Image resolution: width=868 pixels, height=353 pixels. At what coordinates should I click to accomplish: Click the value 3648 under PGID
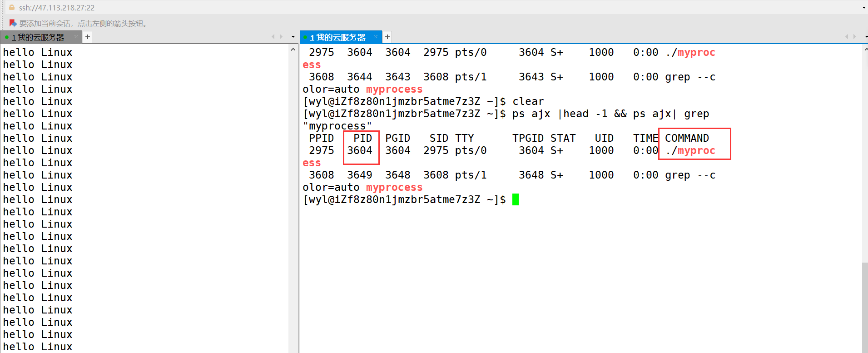(398, 175)
